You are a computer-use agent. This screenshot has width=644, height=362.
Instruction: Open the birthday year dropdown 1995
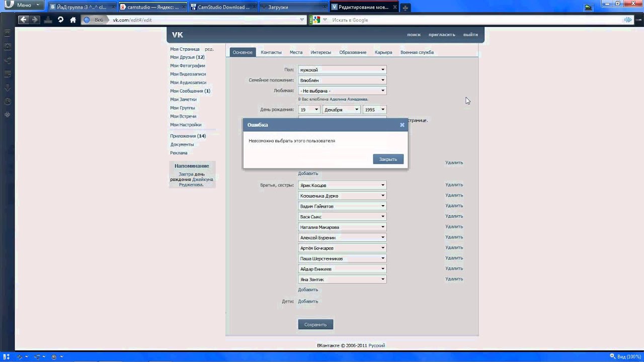tap(374, 109)
